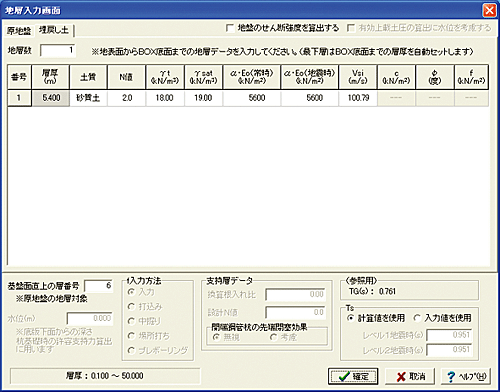This screenshot has width=500, height=392.
Task: Select the γt cell 18.00
Action: coord(165,98)
